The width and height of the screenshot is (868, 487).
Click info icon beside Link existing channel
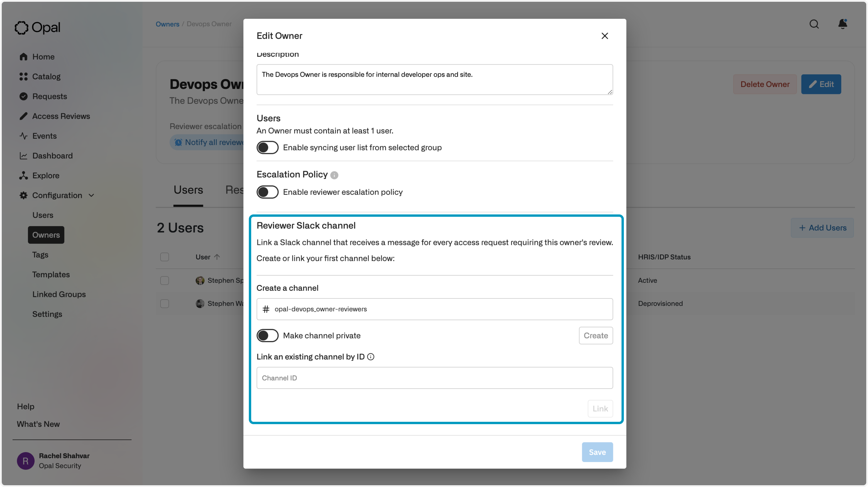(371, 357)
